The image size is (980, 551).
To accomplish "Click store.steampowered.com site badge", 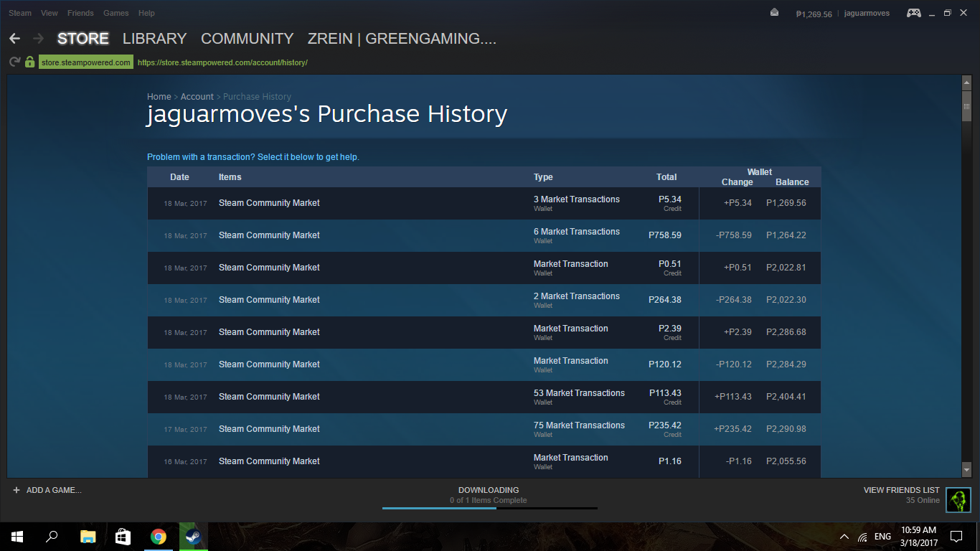I will 86,62.
